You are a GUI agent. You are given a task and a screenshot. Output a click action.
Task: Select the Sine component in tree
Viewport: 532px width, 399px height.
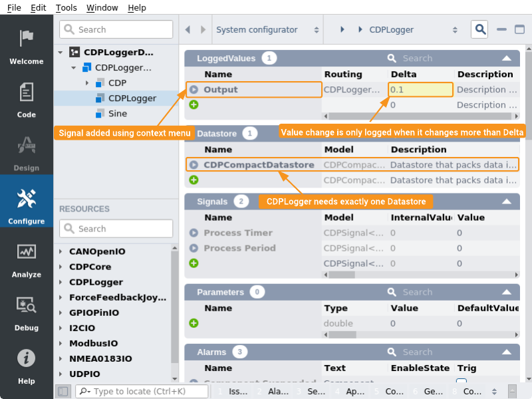117,113
